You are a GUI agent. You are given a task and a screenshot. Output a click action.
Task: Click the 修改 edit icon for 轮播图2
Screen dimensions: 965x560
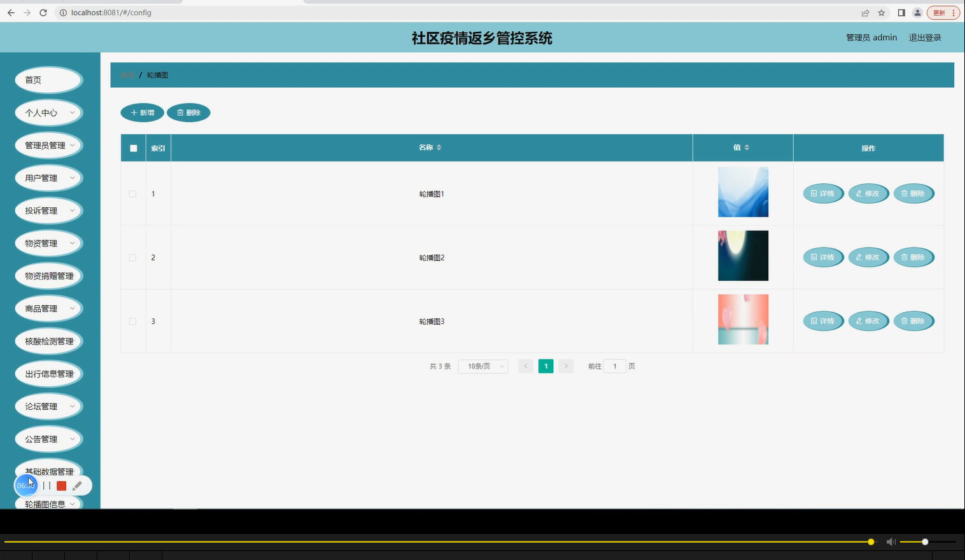point(861,257)
